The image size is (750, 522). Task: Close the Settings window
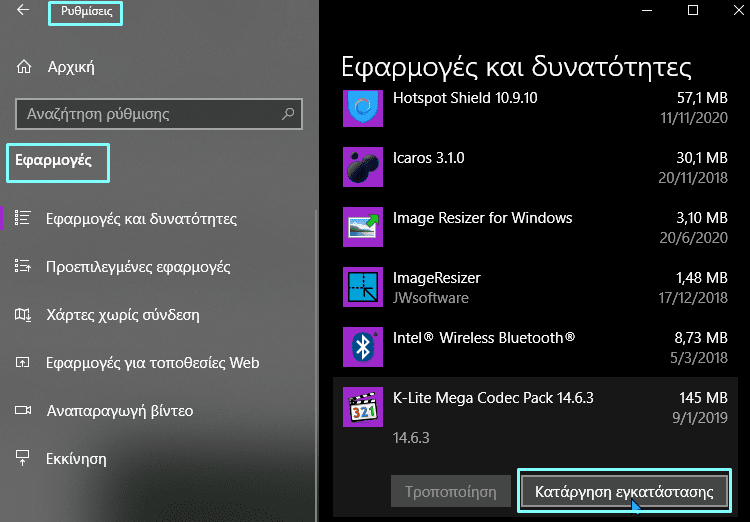[739, 10]
